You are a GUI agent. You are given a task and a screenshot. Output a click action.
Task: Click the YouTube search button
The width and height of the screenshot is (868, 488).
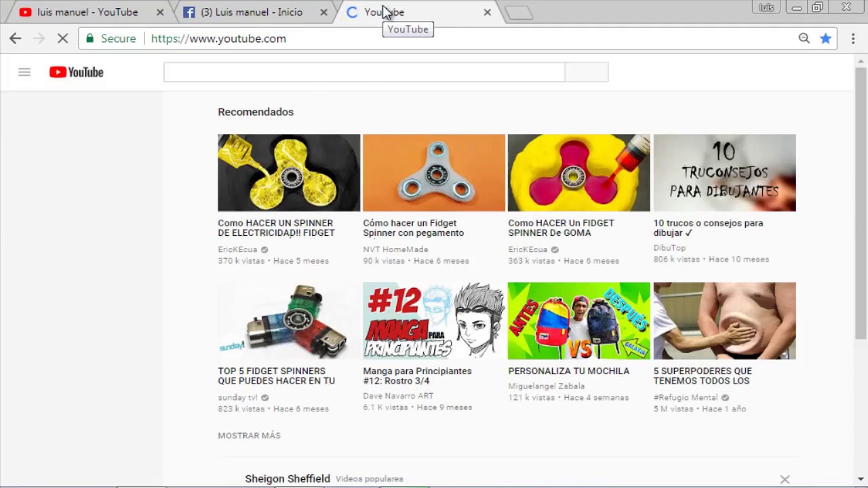pos(587,72)
